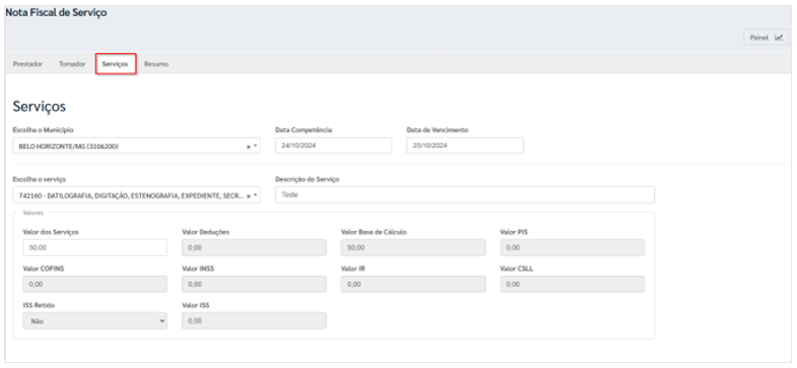
Task: Click the Data de Vencimento date field
Action: [x=465, y=145]
